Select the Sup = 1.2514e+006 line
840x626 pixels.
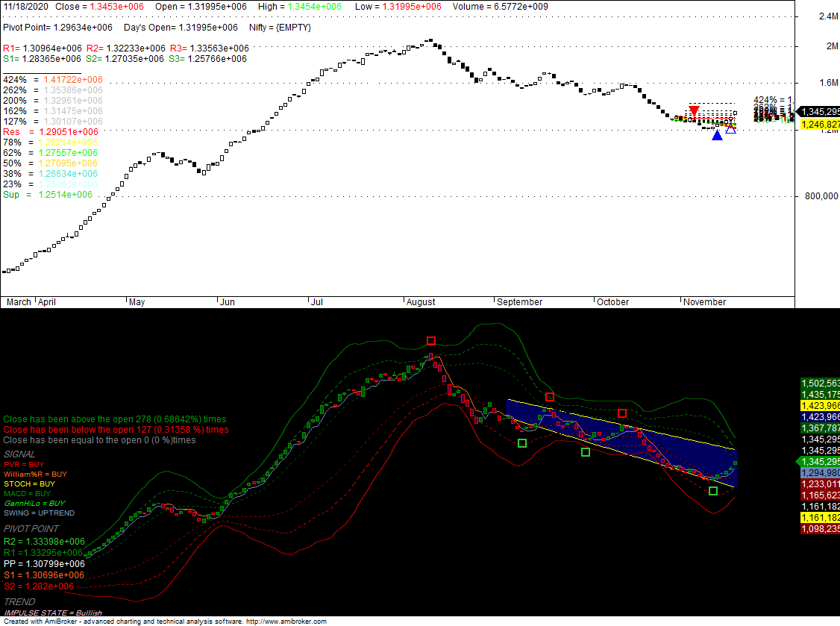coord(48,195)
